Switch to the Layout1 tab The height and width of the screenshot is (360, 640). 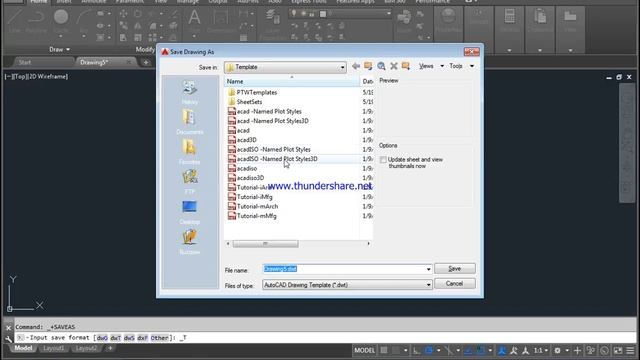pos(53,348)
